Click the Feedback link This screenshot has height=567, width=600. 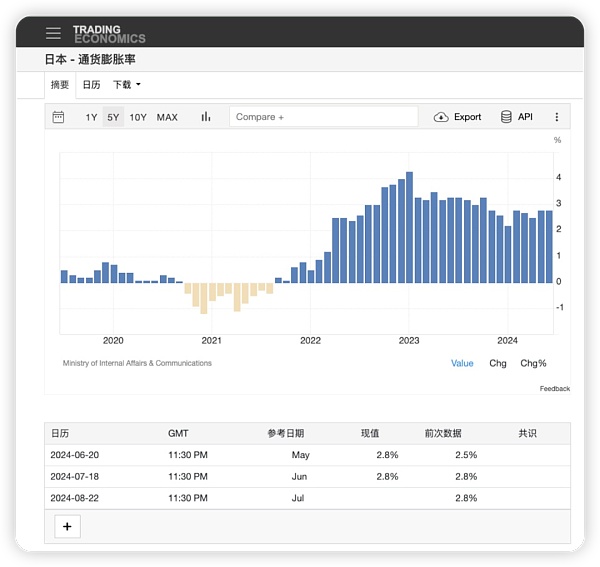tap(554, 388)
